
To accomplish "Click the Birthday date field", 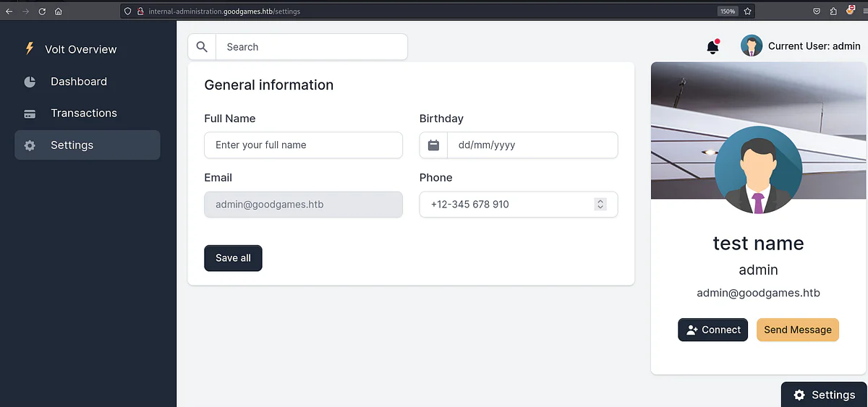I will (x=532, y=145).
